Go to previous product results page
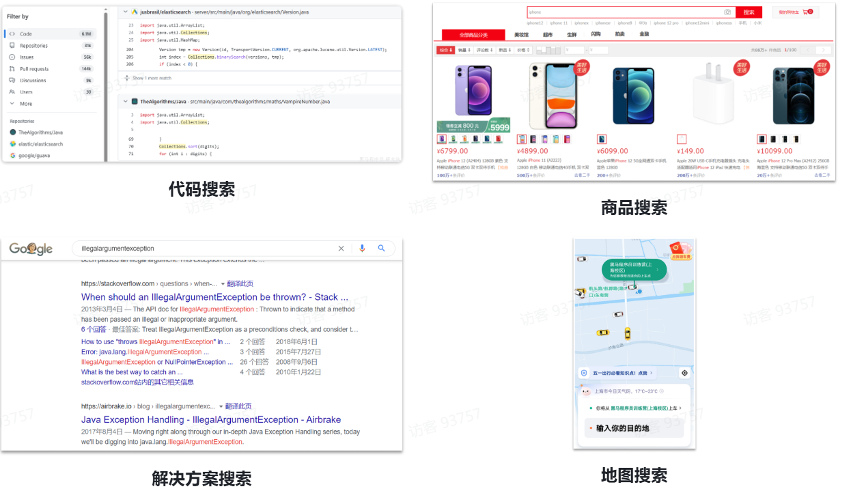851x504 pixels. [809, 50]
